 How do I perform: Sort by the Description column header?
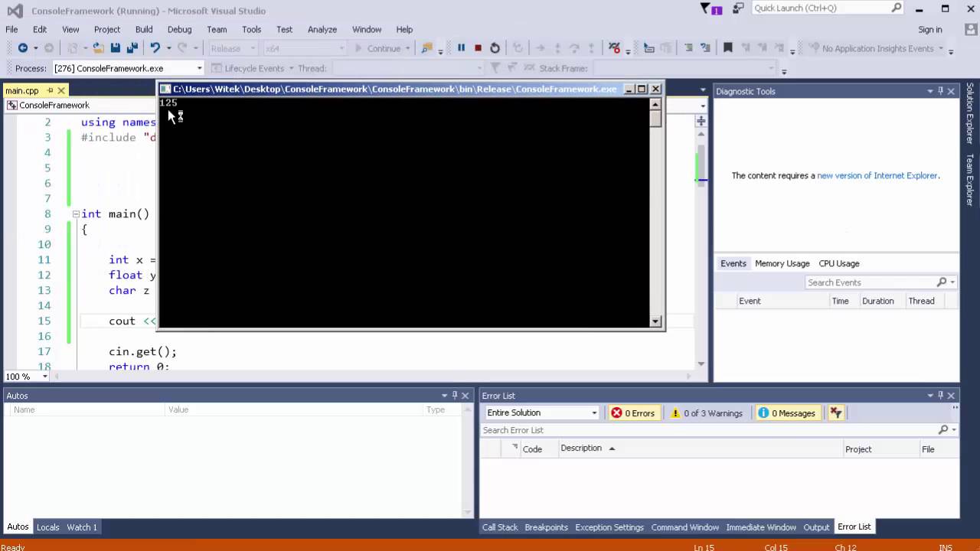pos(581,448)
